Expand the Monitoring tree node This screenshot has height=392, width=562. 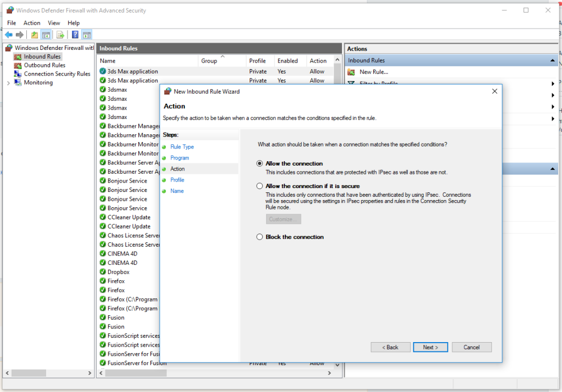pyautogui.click(x=8, y=83)
